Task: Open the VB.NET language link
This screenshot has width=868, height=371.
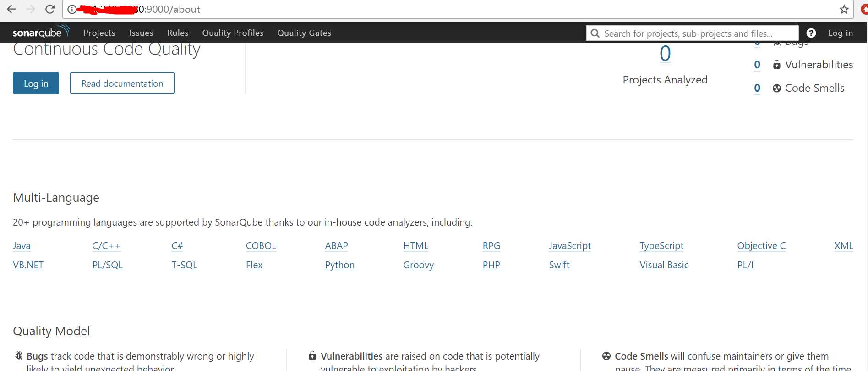Action: point(28,265)
